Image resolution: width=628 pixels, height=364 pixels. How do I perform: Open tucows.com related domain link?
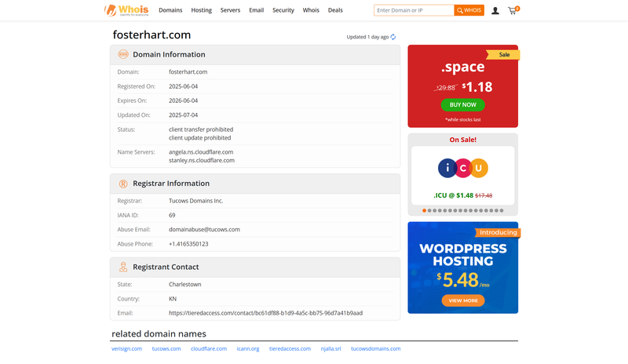[x=166, y=349]
